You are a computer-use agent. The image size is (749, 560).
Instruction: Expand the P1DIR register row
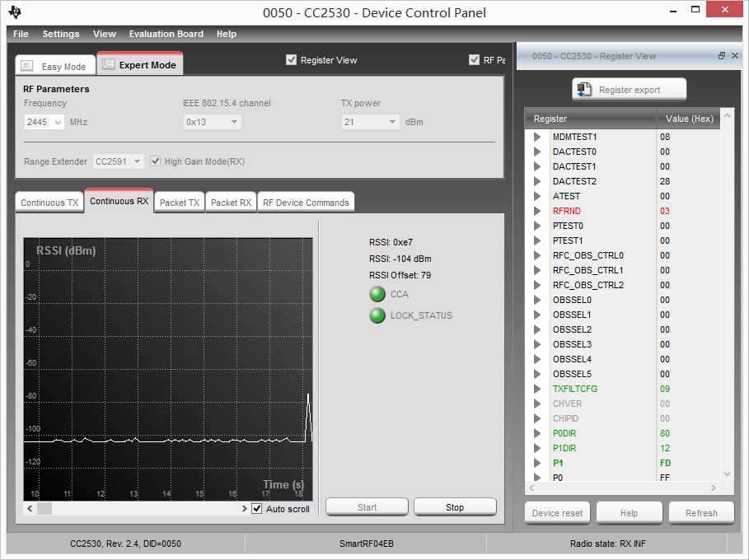point(537,448)
